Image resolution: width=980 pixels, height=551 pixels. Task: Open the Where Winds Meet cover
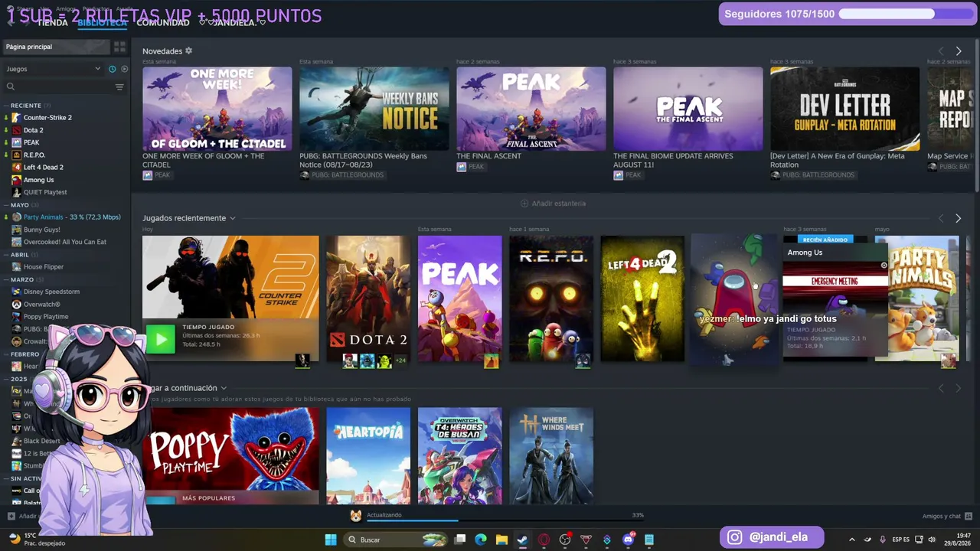(x=551, y=455)
